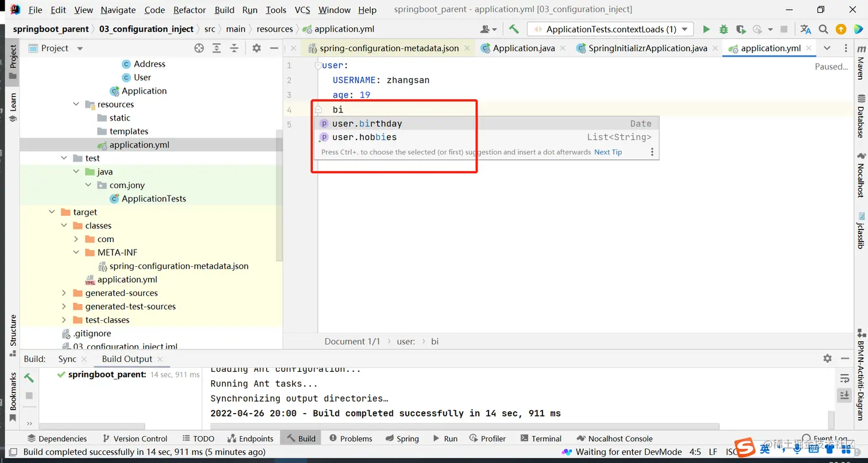This screenshot has height=463, width=868.
Task: Click the locate target icon in Project panel
Action: coord(199,48)
